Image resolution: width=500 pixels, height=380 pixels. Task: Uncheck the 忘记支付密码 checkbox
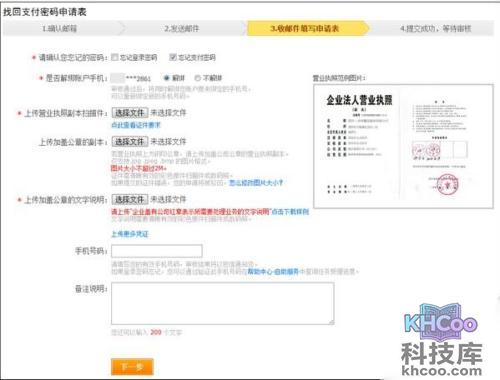[x=173, y=57]
